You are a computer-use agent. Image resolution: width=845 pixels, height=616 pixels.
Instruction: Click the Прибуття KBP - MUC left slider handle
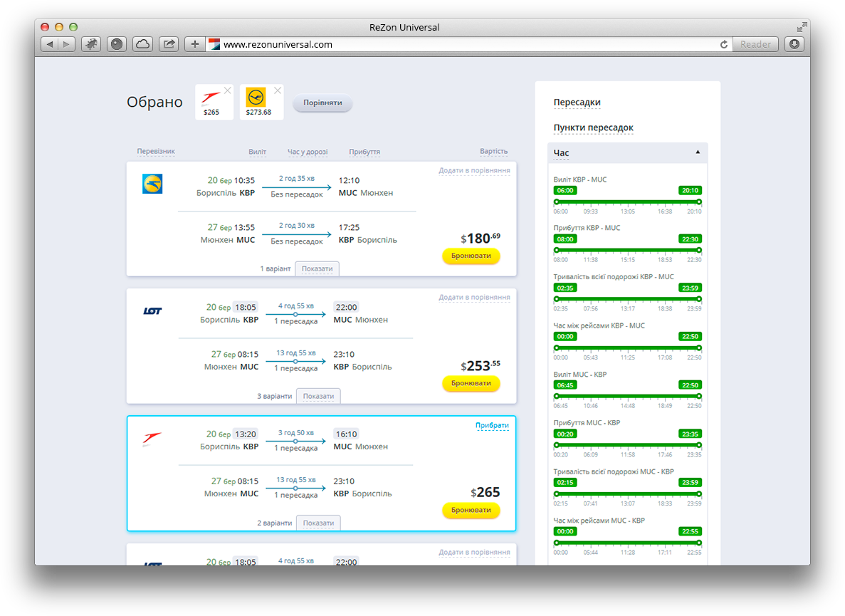point(557,250)
